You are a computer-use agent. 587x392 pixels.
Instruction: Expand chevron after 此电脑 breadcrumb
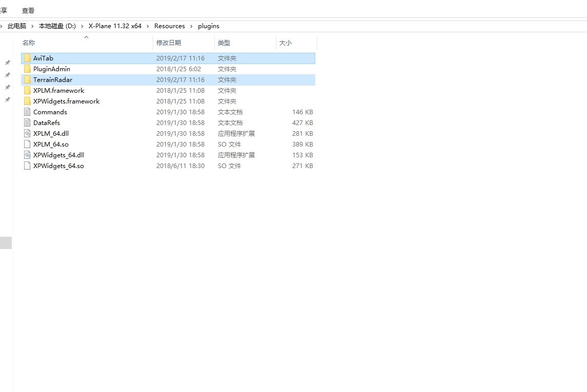(33, 26)
